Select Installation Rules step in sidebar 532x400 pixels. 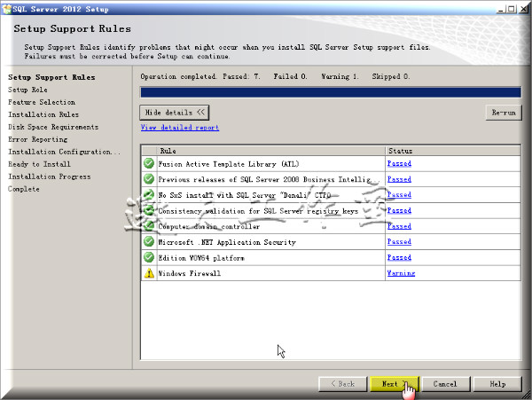coord(43,114)
